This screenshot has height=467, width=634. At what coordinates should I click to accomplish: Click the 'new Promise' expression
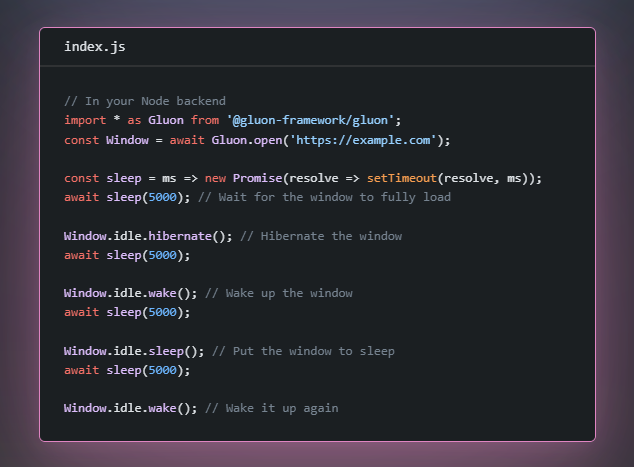[x=243, y=178]
